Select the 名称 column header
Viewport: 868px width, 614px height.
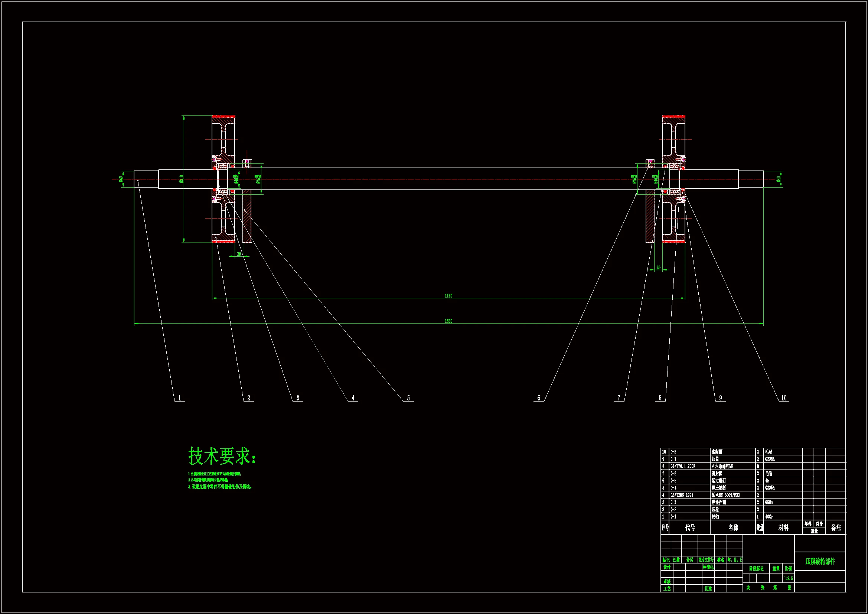tap(732, 527)
